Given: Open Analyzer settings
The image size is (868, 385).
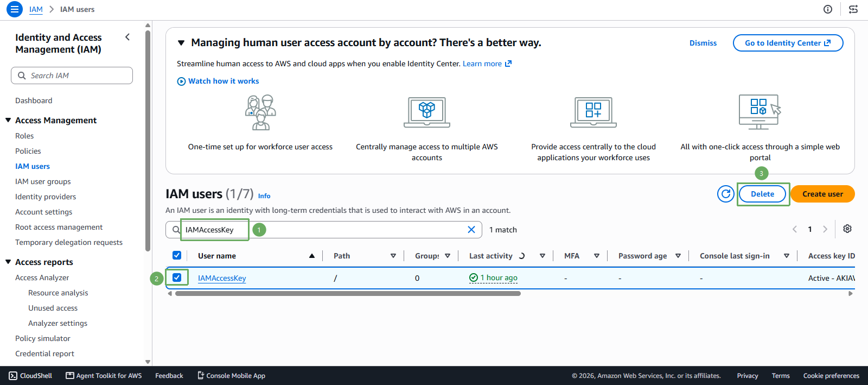Looking at the screenshot, I should coord(58,323).
